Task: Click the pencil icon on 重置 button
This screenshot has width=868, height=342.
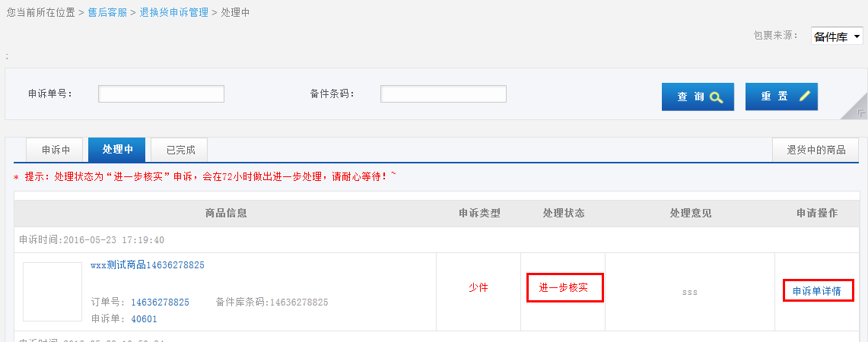Action: click(805, 96)
